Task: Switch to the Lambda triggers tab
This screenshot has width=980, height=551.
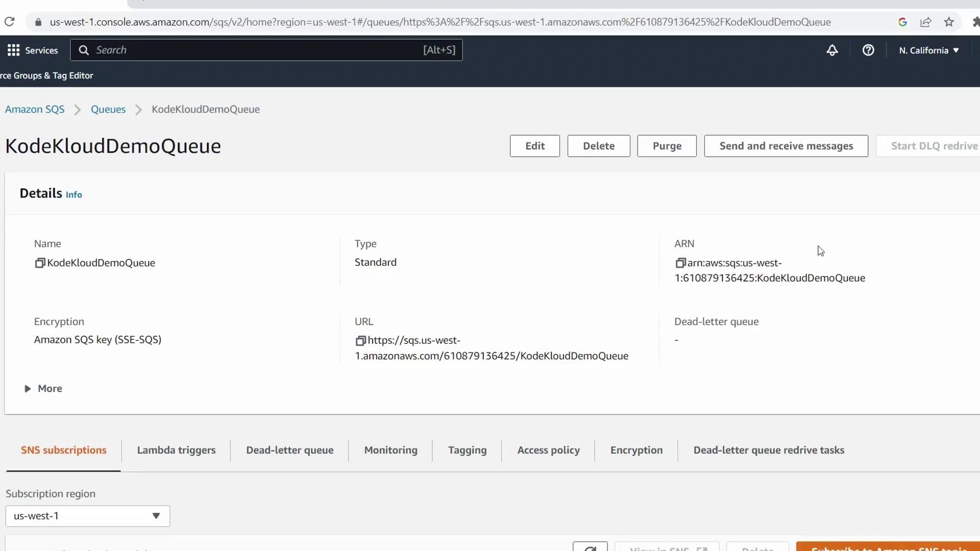Action: tap(176, 450)
